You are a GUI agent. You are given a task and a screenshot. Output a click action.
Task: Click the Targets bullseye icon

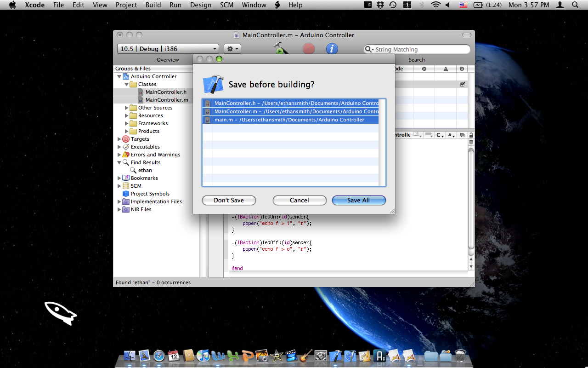[126, 139]
